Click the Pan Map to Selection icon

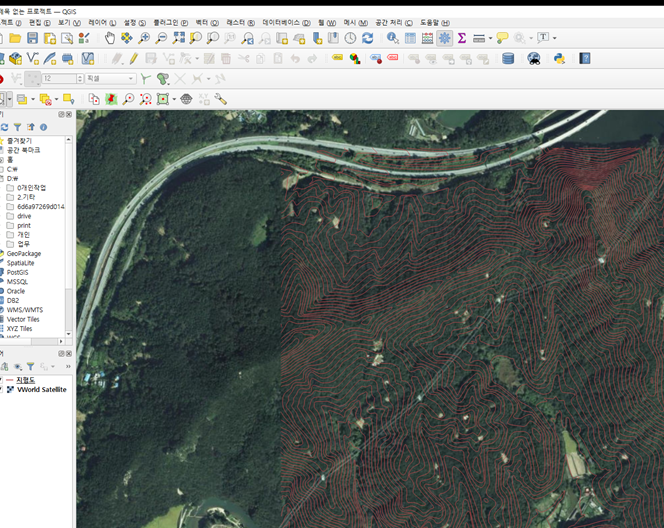(x=127, y=38)
